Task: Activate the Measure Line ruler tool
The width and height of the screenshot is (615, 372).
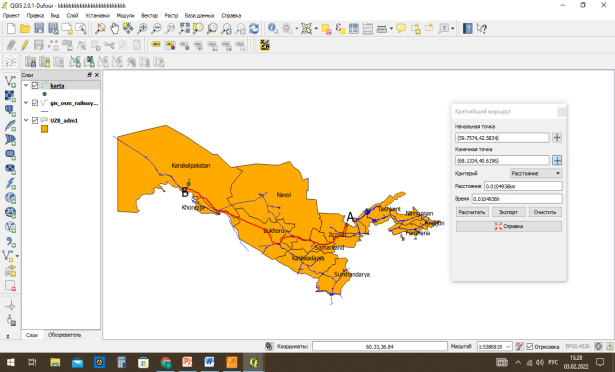Action: pyautogui.click(x=381, y=29)
